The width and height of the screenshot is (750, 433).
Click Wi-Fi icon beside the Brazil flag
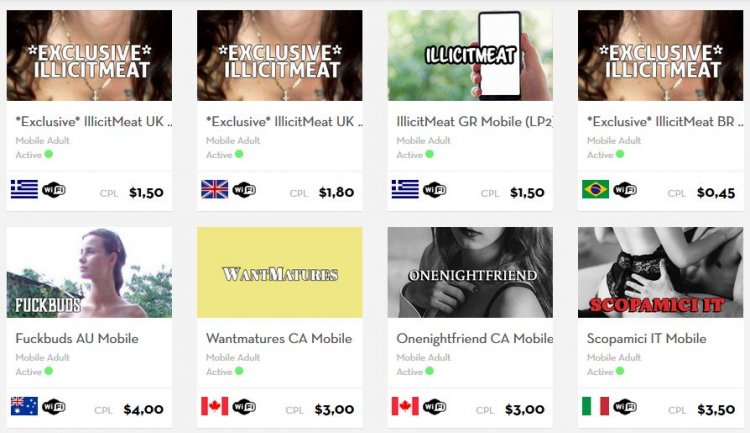[x=625, y=190]
